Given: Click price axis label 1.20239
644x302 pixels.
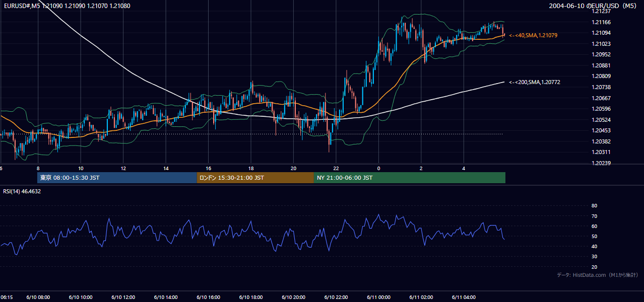Looking at the screenshot, I should pos(601,163).
